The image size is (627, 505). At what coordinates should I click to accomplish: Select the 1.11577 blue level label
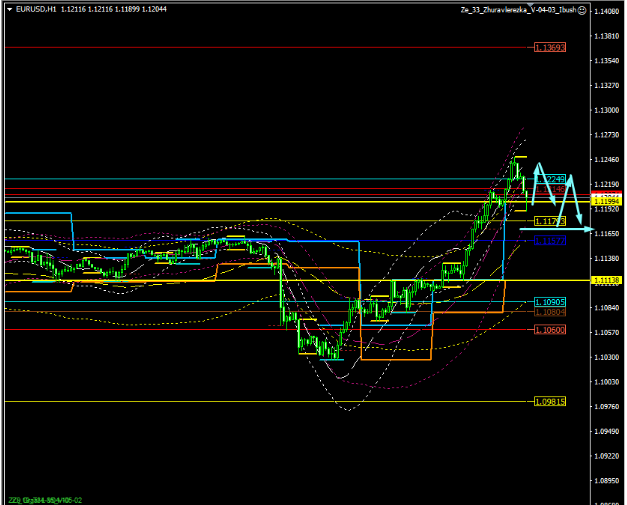(x=550, y=241)
